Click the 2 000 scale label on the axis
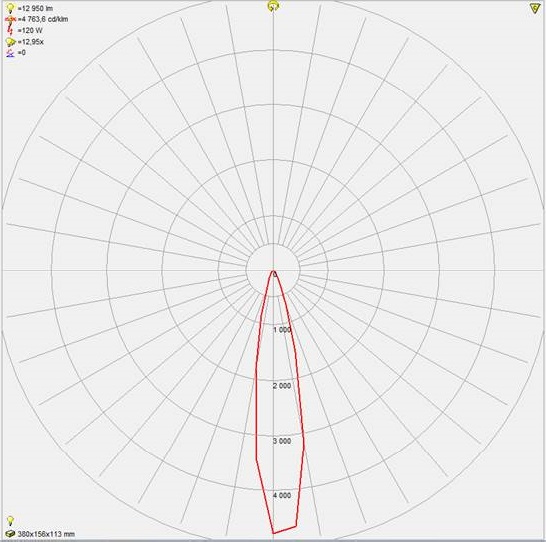 [x=282, y=386]
